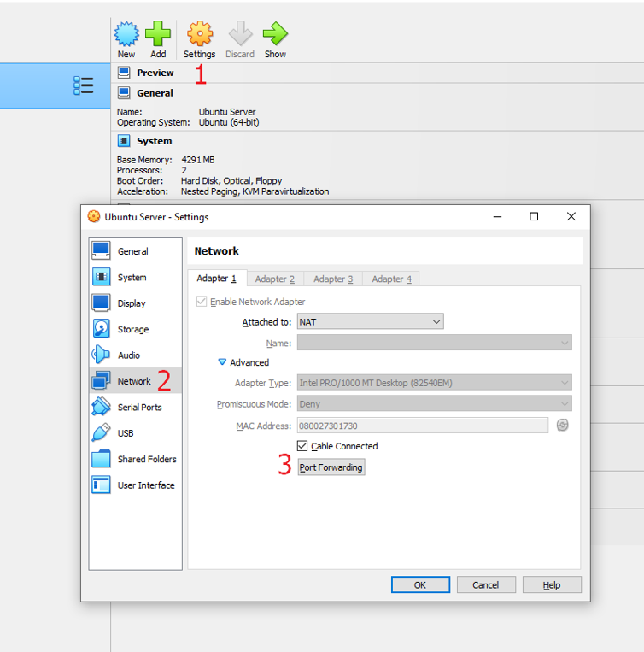Toggle the Cable Connected checkbox
Image resolution: width=644 pixels, height=652 pixels.
coord(302,446)
